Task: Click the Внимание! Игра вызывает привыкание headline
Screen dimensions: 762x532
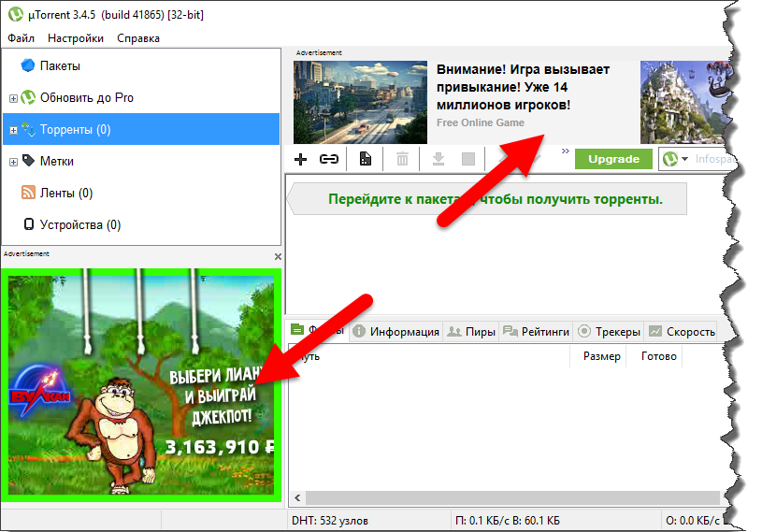Action: point(523,87)
